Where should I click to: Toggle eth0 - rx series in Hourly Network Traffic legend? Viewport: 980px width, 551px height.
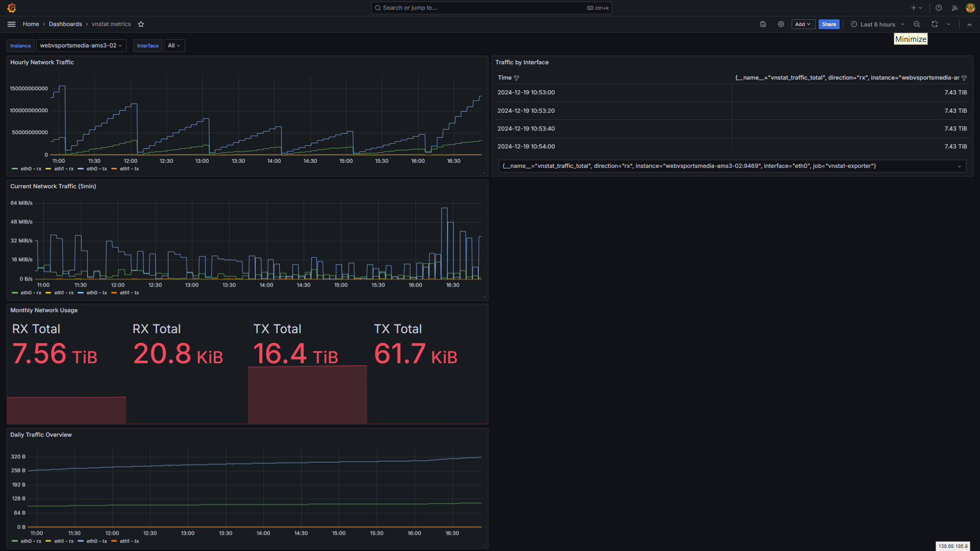27,169
